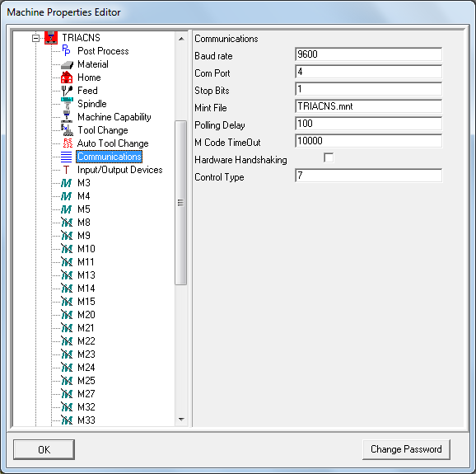Click the Com Port field
This screenshot has height=474, width=476.
[x=368, y=72]
